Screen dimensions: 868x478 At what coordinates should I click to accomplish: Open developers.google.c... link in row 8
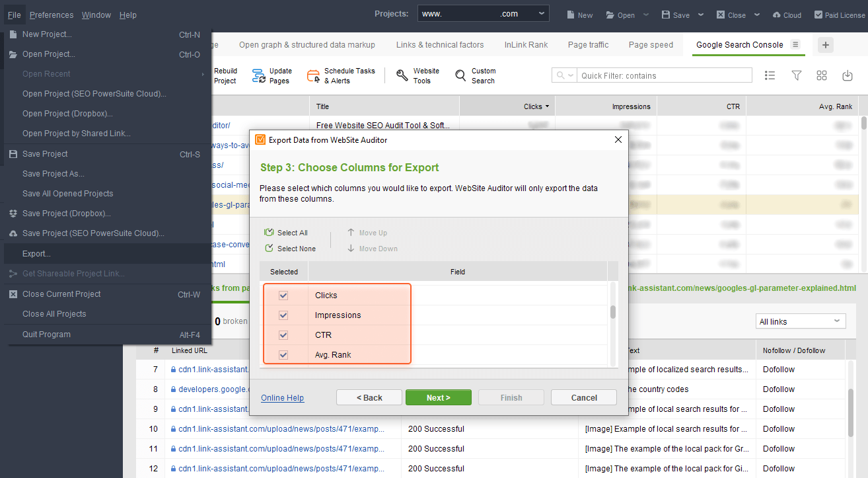tap(212, 389)
